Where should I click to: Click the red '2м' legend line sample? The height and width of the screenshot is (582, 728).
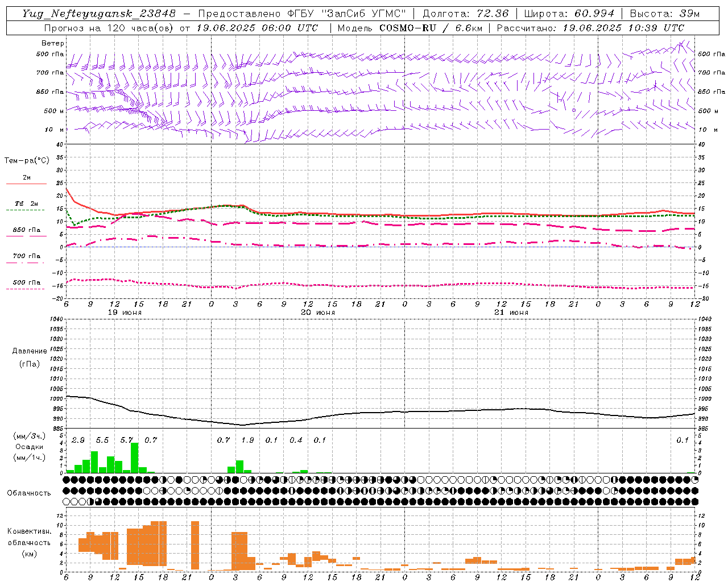pos(26,184)
